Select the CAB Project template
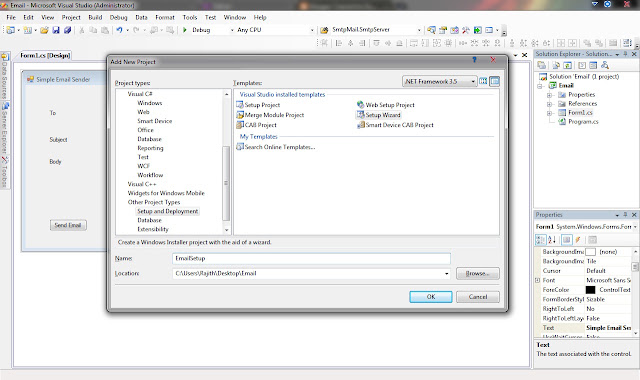640x380 pixels. click(x=256, y=125)
